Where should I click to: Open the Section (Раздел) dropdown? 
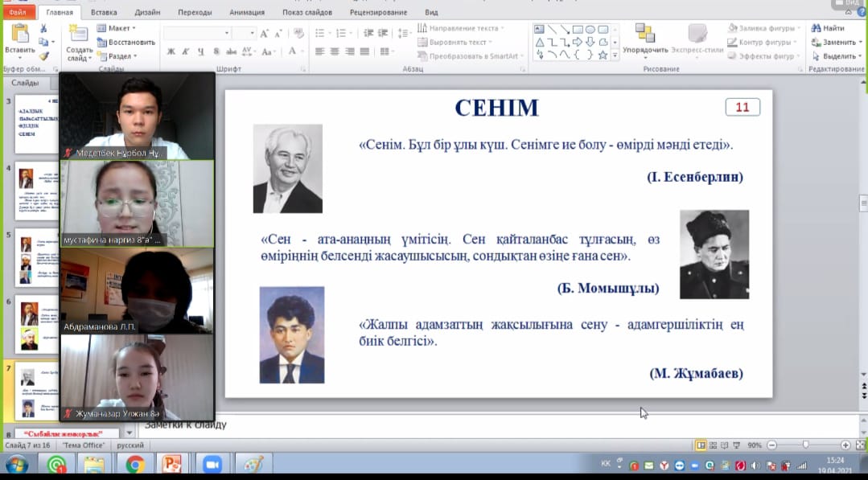pyautogui.click(x=117, y=56)
